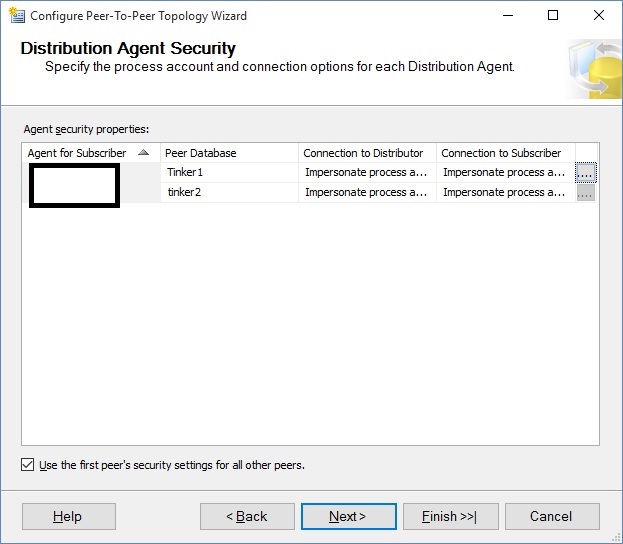
Task: Click the Finish button
Action: point(449,516)
